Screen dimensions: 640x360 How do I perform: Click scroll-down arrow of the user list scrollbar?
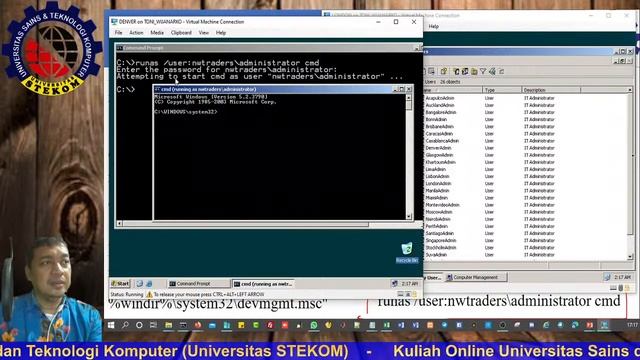(x=630, y=257)
